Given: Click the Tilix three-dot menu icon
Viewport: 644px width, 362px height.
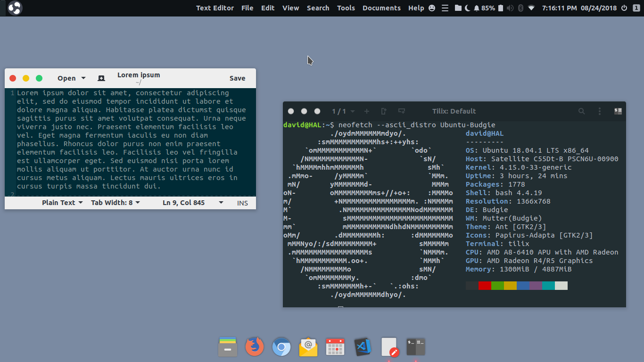Looking at the screenshot, I should pyautogui.click(x=600, y=111).
